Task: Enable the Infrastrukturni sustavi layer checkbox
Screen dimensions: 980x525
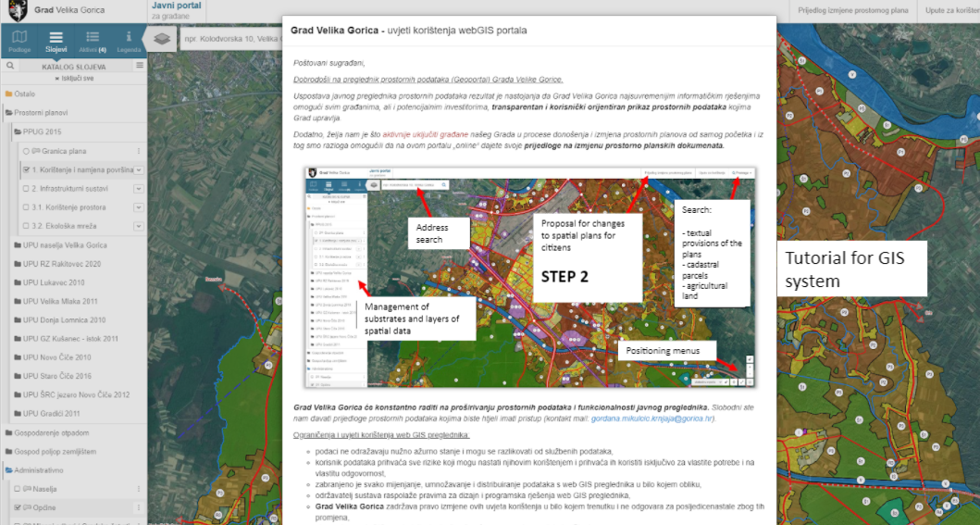Action: coord(26,189)
